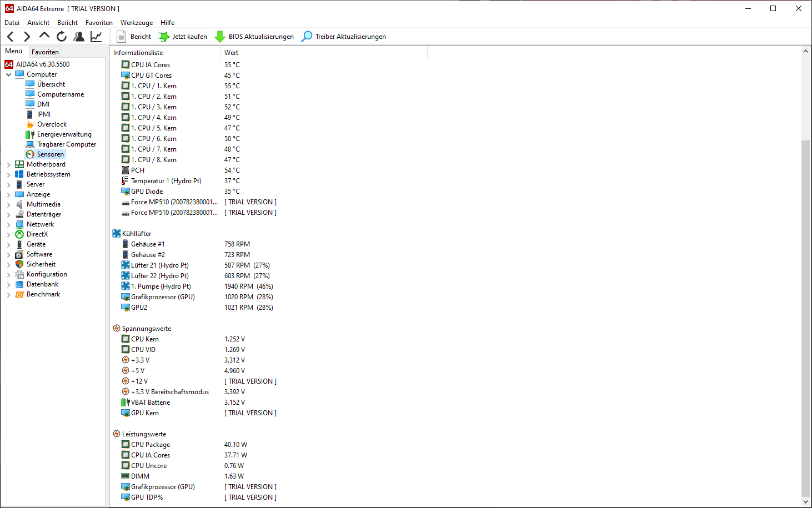Click the Sicherheit shield icon
812x508 pixels.
point(19,264)
